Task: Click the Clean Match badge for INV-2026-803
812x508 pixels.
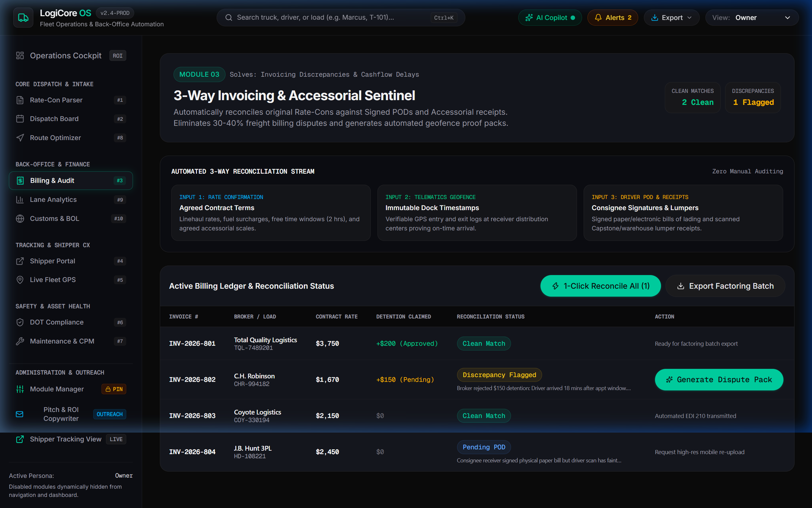Action: point(483,416)
